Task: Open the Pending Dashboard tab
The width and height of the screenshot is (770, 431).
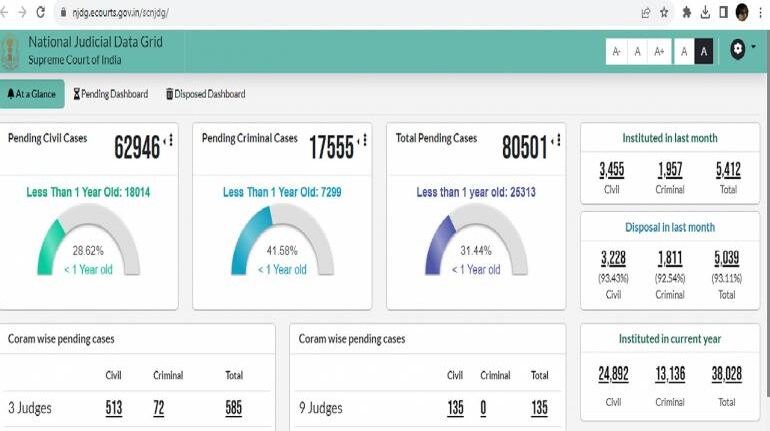Action: coord(111,94)
